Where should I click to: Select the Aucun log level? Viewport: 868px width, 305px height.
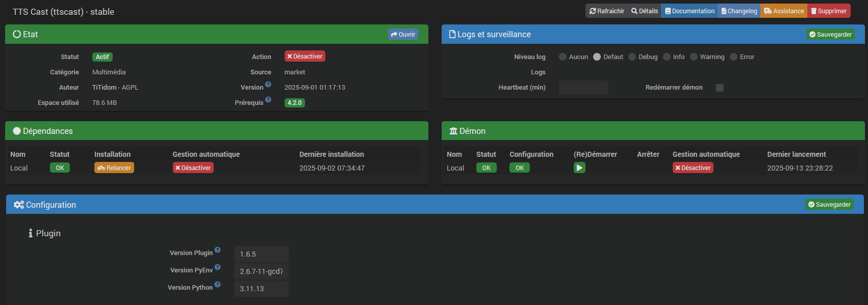tap(563, 57)
